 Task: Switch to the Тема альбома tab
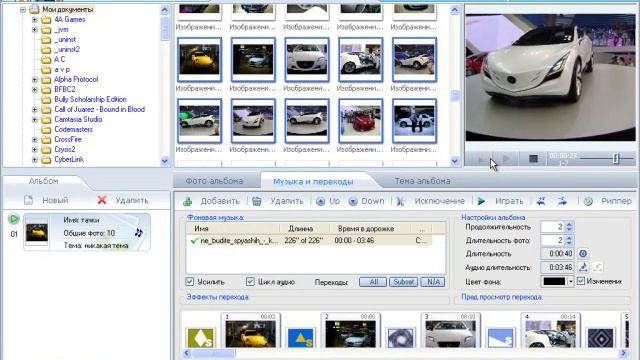pyautogui.click(x=422, y=181)
